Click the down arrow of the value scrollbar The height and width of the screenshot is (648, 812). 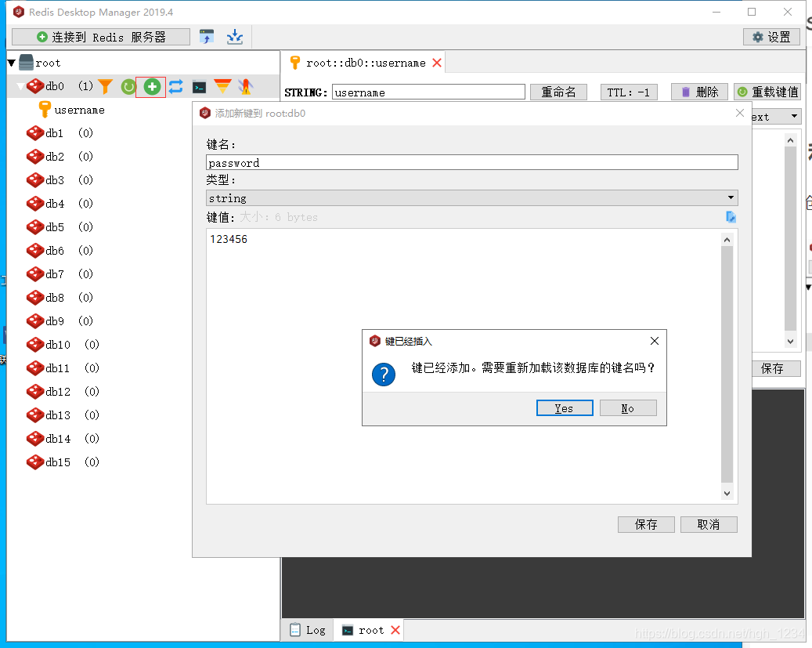click(727, 493)
